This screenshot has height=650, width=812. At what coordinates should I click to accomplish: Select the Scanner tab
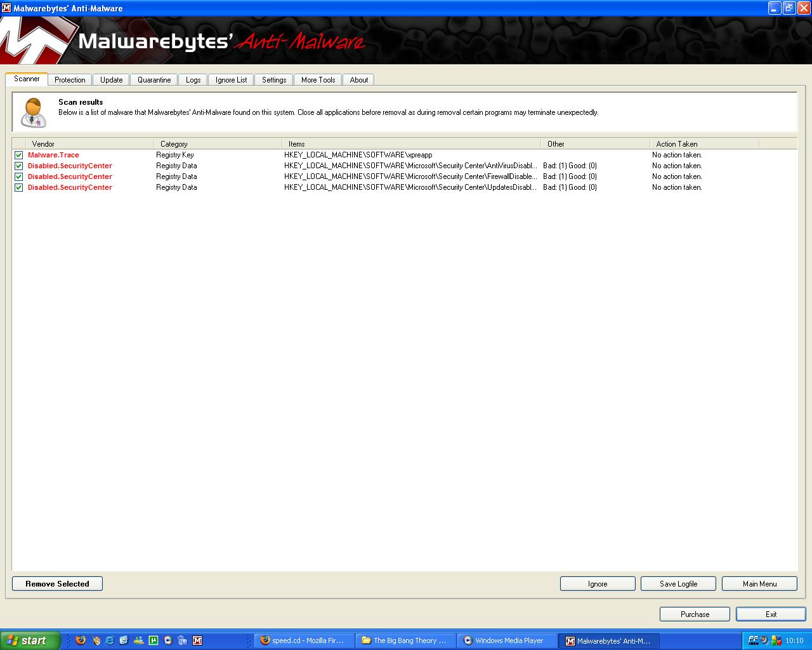click(27, 79)
